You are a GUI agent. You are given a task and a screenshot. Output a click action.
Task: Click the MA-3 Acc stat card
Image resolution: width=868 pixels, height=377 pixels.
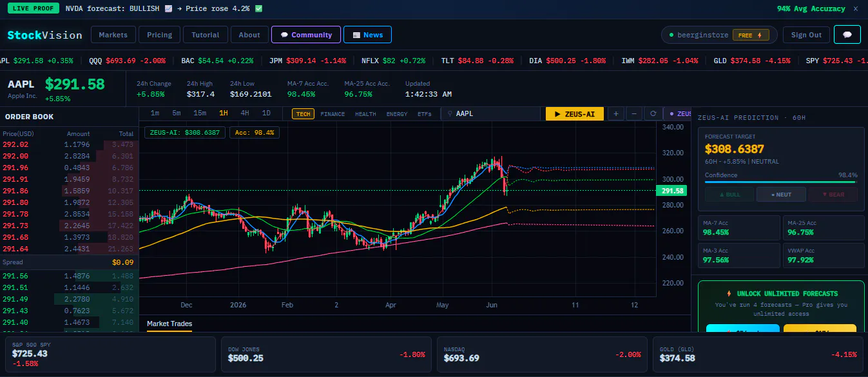point(739,255)
